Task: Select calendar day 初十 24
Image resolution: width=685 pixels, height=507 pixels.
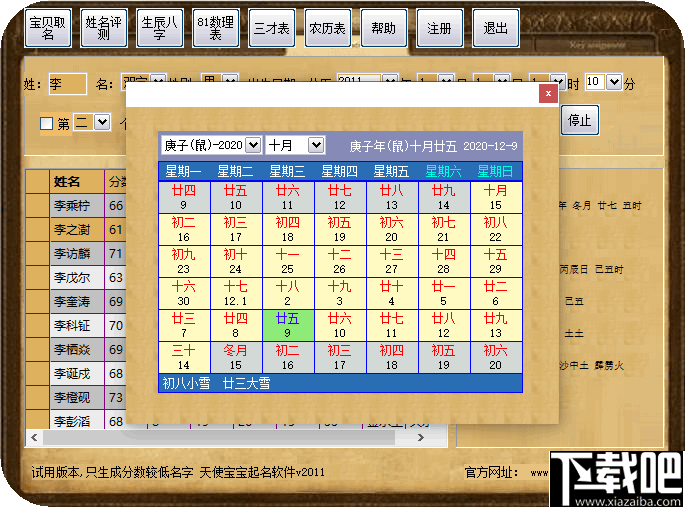Action: [x=236, y=261]
